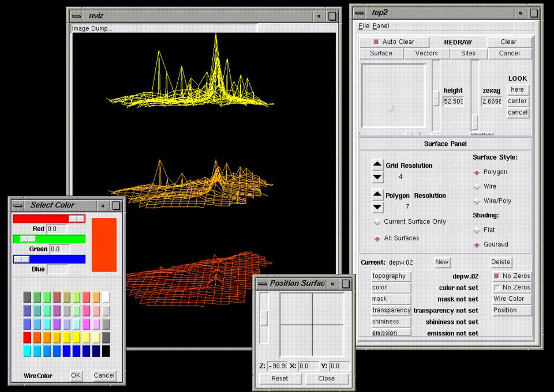The width and height of the screenshot is (554, 392).
Task: Click the height value input field
Action: (453, 101)
